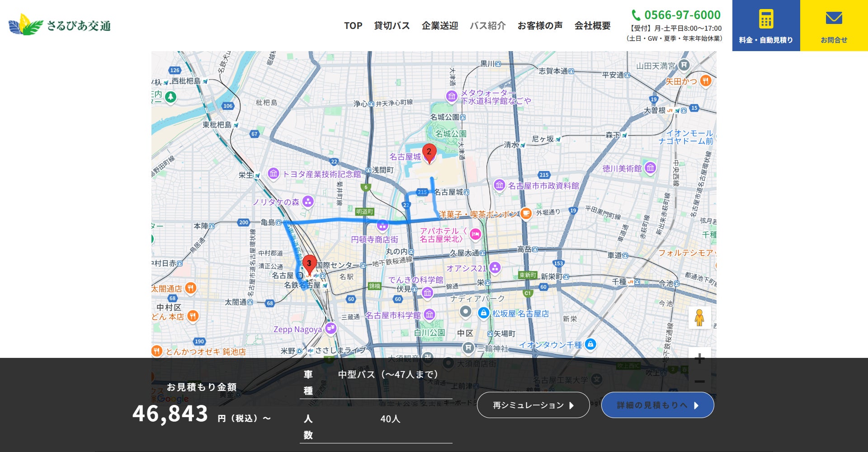Click the とんかつオゼキ 鈍池店 restaurant pin

coord(157,351)
